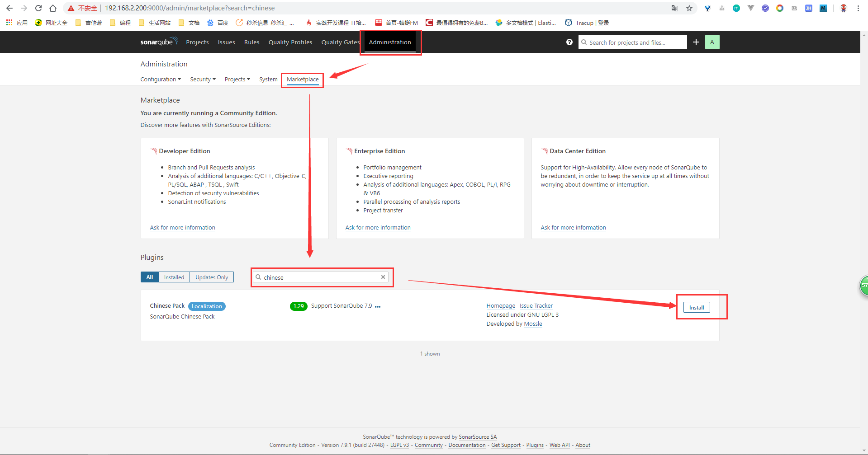Open the Get Support footer link
The image size is (868, 455).
point(506,445)
